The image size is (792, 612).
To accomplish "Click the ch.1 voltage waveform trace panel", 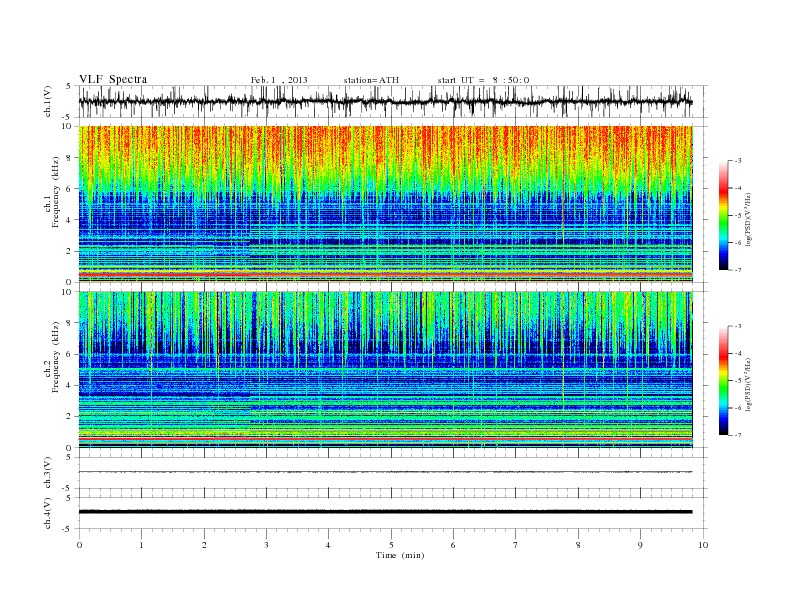I will click(x=393, y=101).
